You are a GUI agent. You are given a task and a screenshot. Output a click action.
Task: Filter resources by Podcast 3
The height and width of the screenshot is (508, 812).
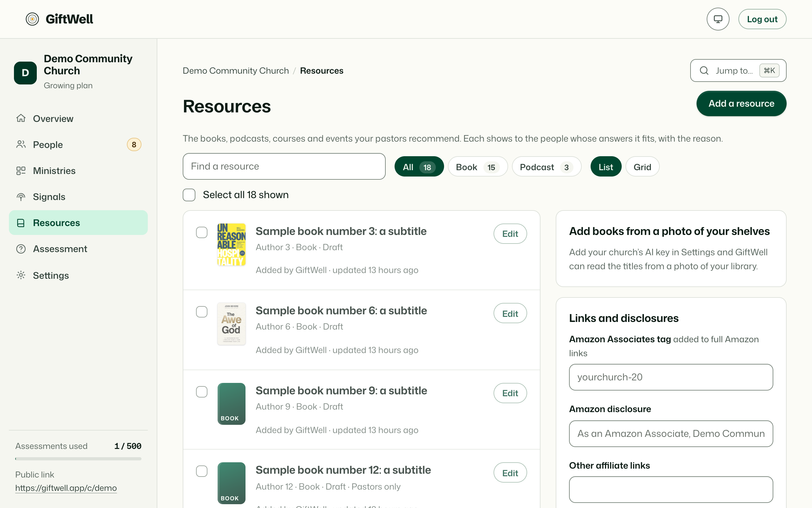click(546, 167)
